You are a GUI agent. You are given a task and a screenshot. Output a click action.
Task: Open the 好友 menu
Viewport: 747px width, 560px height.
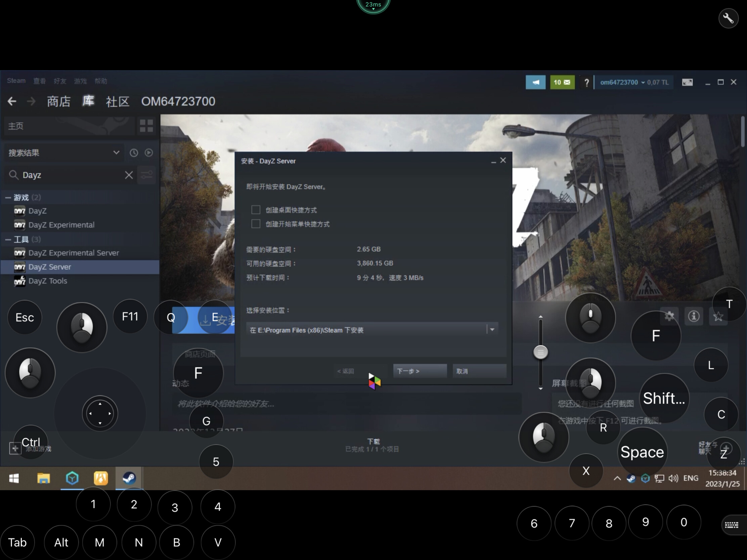pos(60,81)
